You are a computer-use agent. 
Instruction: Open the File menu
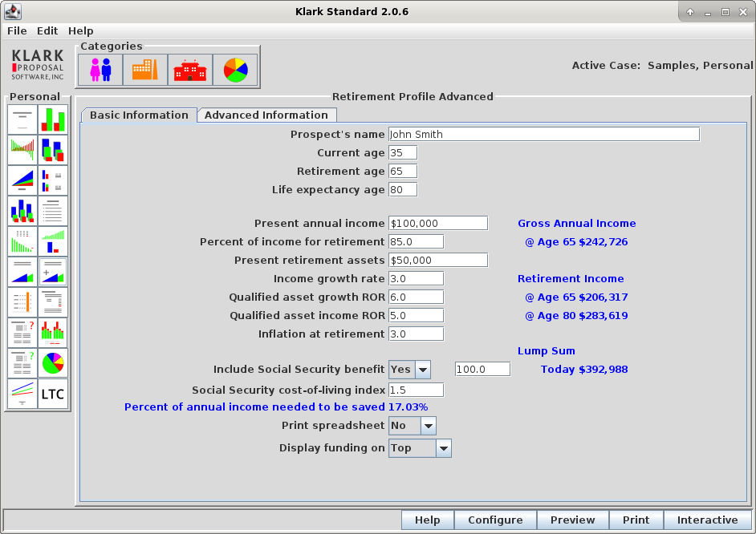(17, 30)
